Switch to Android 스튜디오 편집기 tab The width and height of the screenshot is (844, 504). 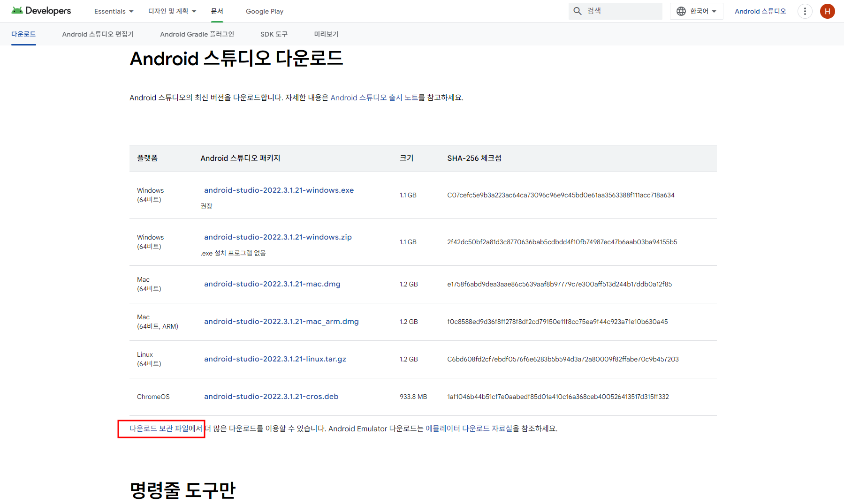pyautogui.click(x=98, y=34)
